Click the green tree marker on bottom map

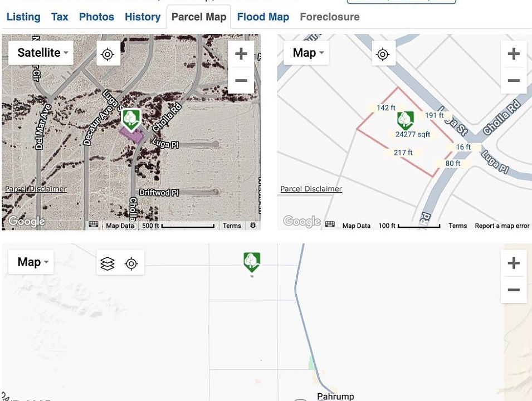coord(252,262)
